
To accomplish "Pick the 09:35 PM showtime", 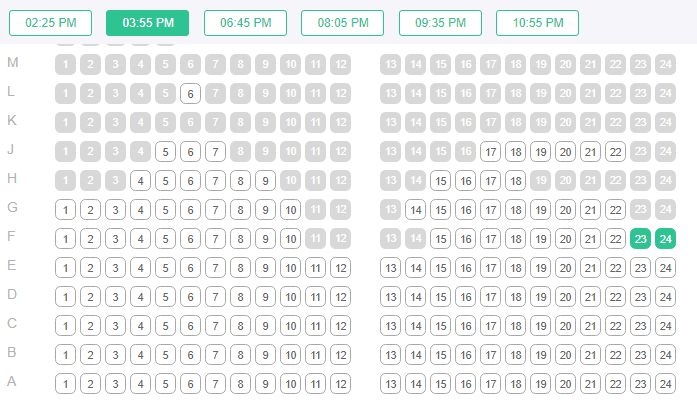I will point(440,22).
